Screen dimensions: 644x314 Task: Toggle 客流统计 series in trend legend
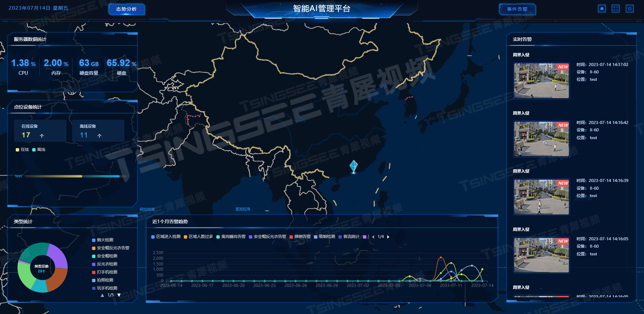[x=349, y=237]
